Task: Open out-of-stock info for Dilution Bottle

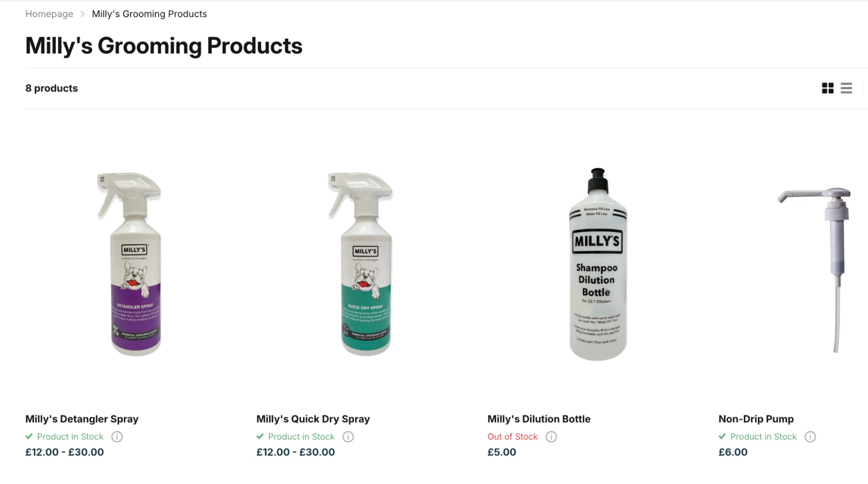Action: click(x=551, y=437)
